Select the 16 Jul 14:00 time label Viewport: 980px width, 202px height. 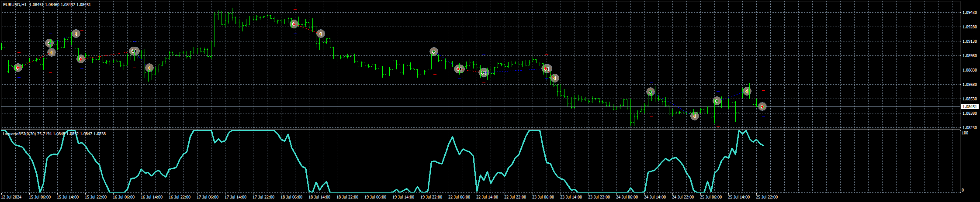point(152,197)
